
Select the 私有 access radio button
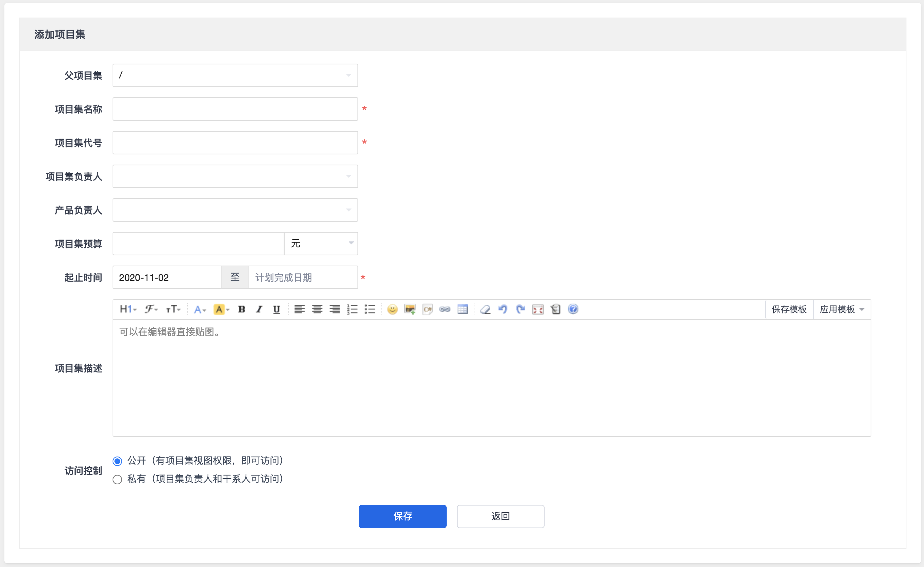click(117, 479)
